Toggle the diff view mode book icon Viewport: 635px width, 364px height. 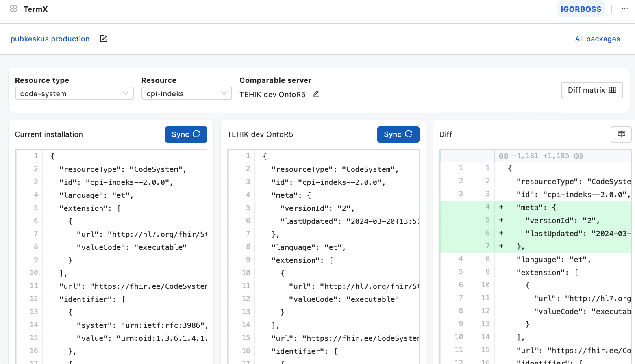(x=621, y=134)
